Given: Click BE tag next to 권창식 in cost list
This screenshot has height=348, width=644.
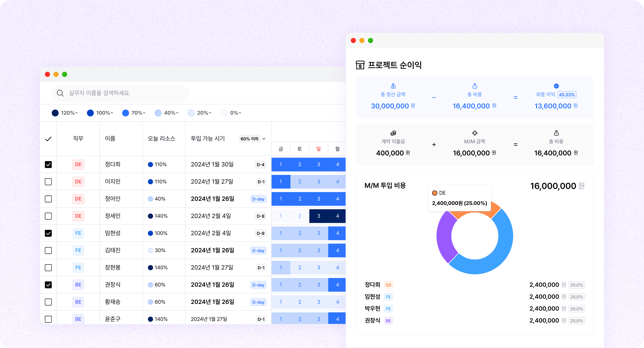Looking at the screenshot, I should pos(388,321).
